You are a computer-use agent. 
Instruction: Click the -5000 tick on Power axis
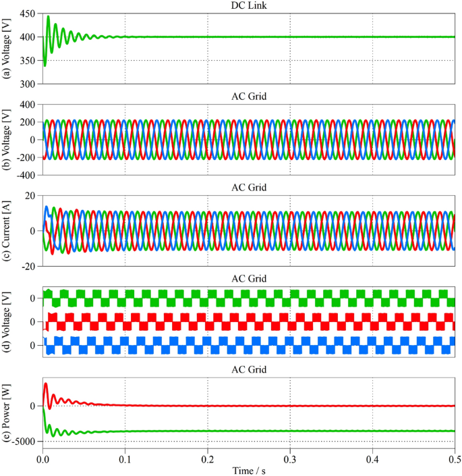(x=26, y=442)
